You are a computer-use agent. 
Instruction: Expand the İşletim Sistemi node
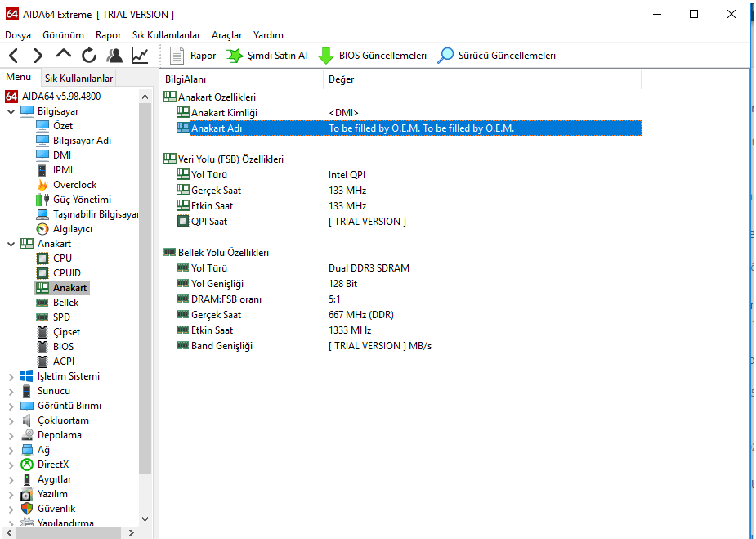[11, 377]
